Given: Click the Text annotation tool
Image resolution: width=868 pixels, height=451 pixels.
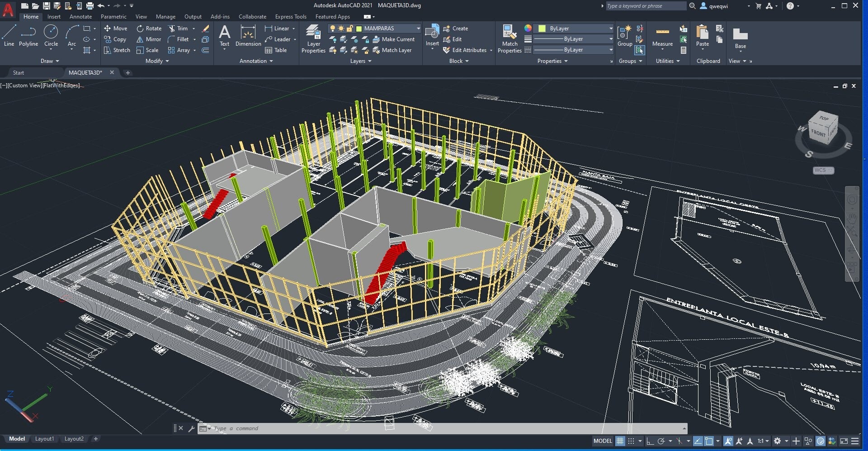Looking at the screenshot, I should coord(224,36).
